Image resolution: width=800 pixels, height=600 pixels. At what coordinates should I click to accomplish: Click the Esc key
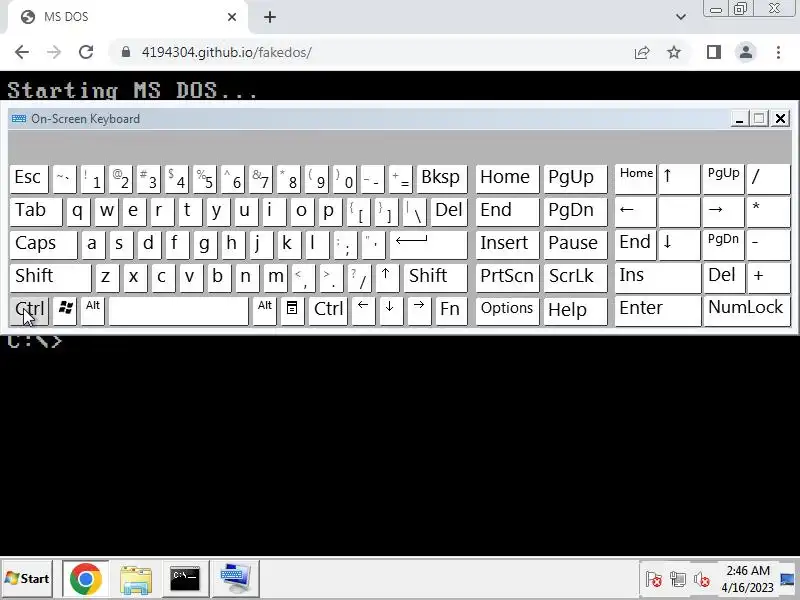(x=29, y=179)
